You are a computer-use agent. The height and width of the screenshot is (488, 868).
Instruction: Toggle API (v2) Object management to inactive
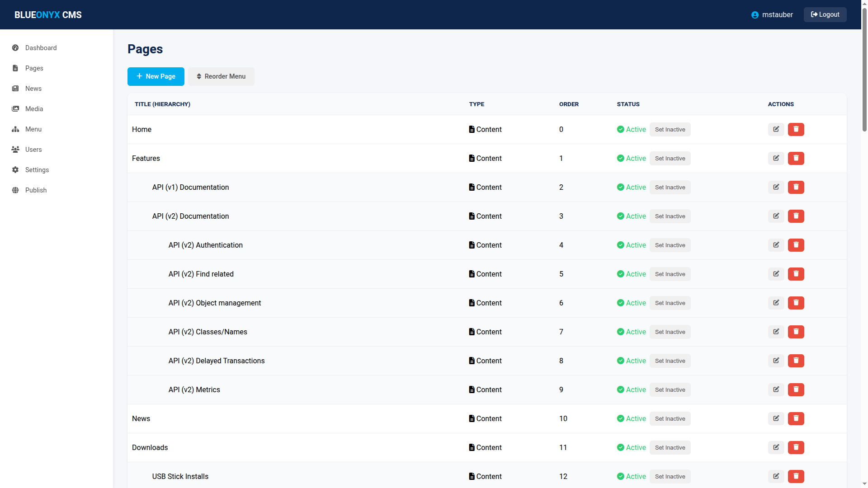670,303
